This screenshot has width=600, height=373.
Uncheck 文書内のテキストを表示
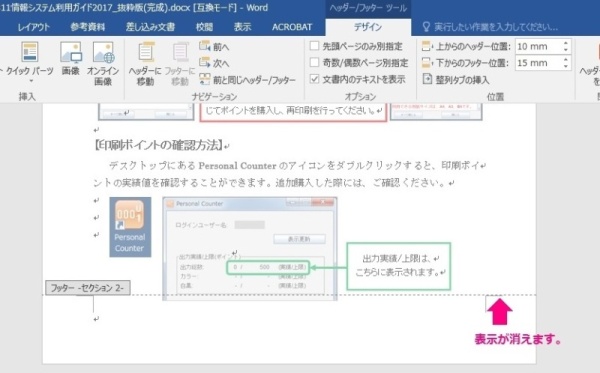click(x=314, y=79)
